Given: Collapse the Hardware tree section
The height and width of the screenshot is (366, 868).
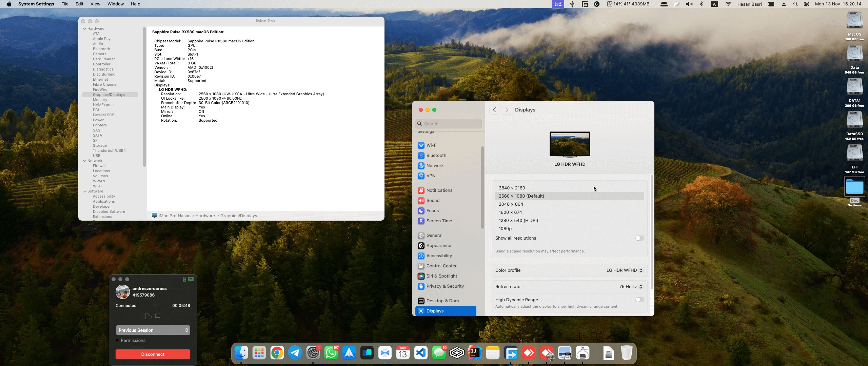Looking at the screenshot, I should (85, 29).
